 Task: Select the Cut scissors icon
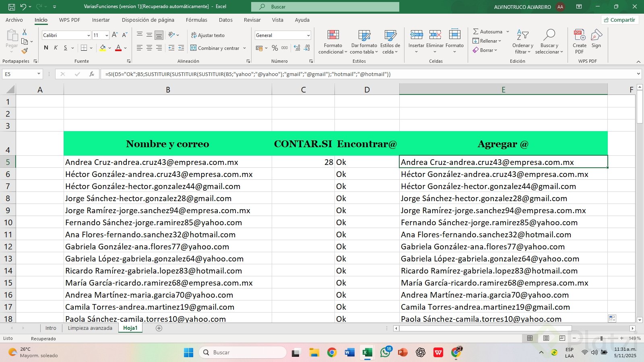tap(25, 32)
